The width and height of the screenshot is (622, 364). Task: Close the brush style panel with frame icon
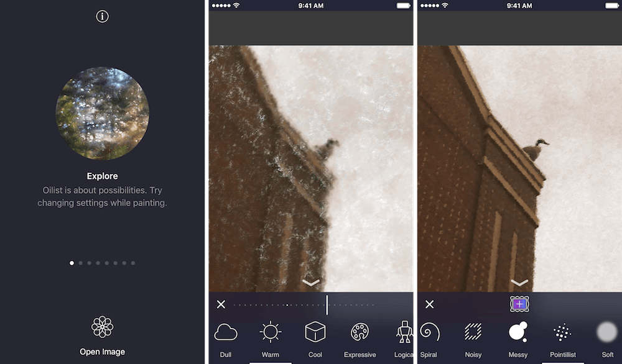tap(430, 304)
